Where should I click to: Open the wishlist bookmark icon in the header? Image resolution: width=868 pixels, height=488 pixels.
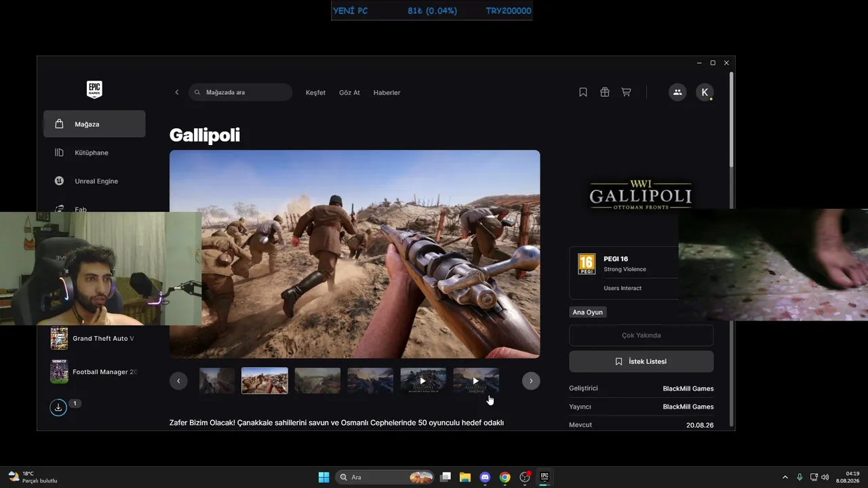[x=583, y=92]
